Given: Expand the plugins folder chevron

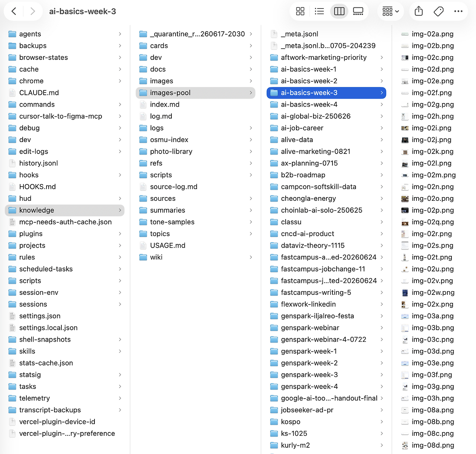Looking at the screenshot, I should click(x=120, y=234).
